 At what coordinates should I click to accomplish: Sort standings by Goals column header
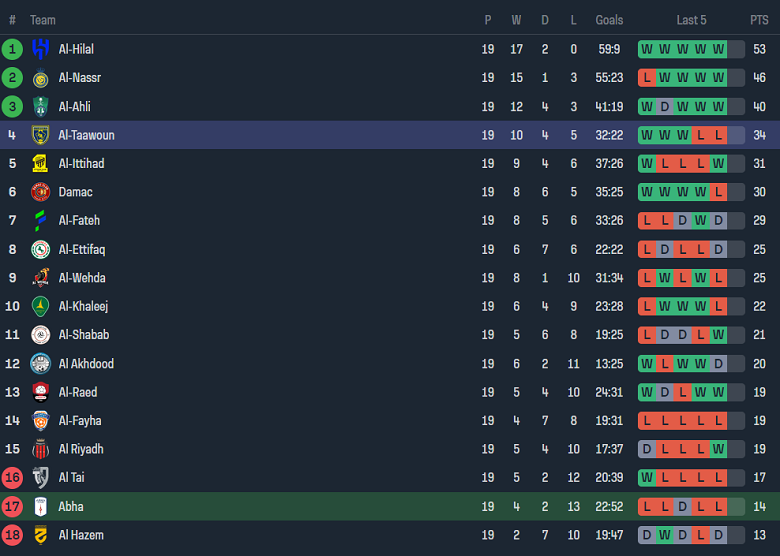coord(609,20)
